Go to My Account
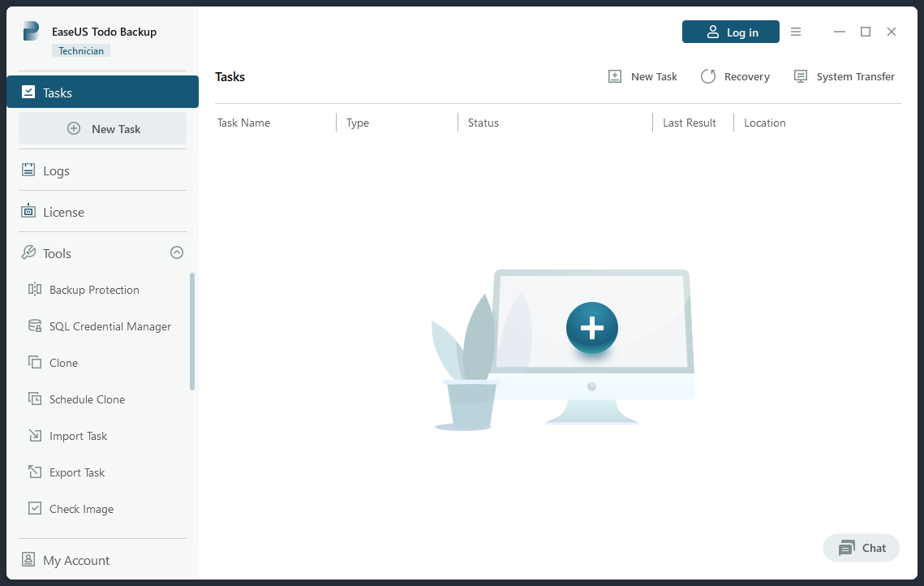The image size is (924, 586). click(x=75, y=560)
